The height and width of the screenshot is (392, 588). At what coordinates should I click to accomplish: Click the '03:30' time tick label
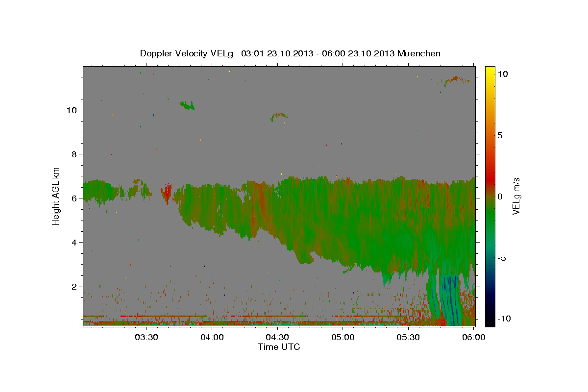[146, 337]
